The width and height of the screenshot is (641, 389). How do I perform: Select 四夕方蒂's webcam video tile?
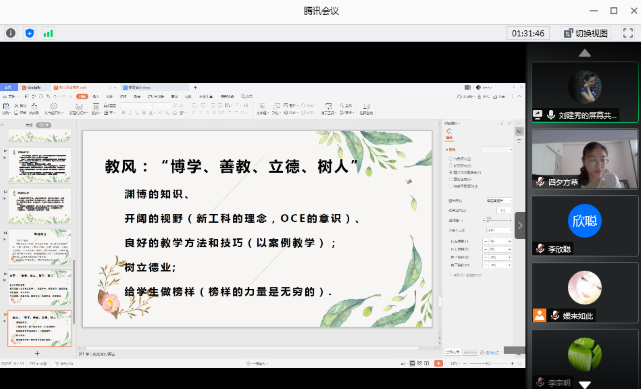(x=585, y=159)
